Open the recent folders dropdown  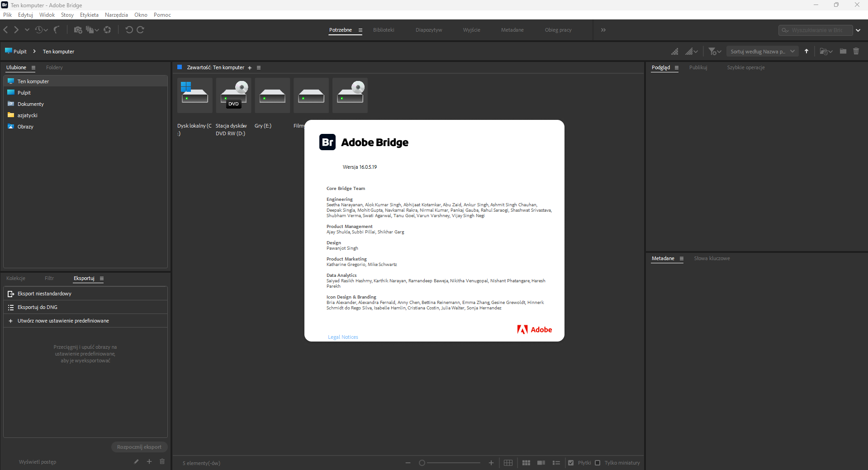click(826, 52)
